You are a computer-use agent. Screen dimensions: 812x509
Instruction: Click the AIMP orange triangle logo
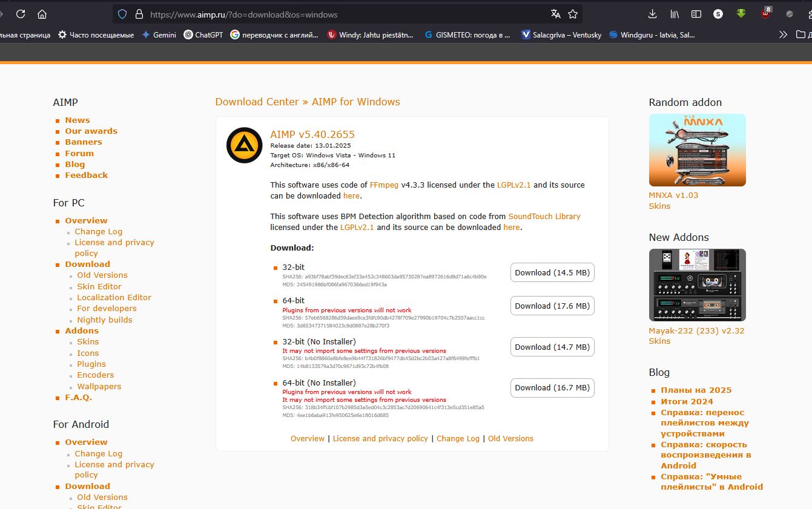tap(245, 145)
